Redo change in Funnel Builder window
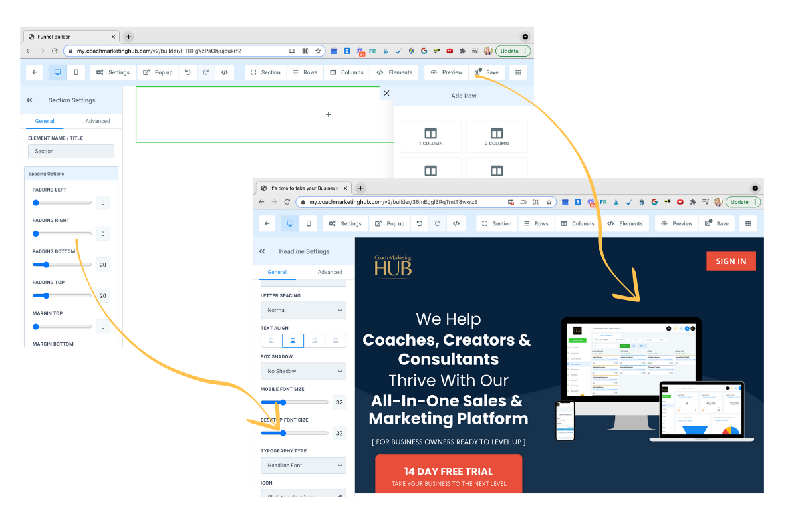 point(206,72)
